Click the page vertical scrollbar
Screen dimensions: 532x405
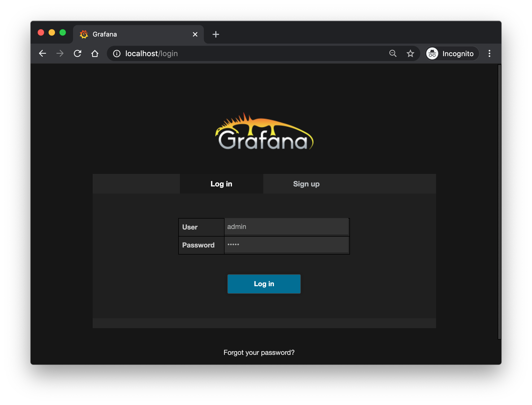499,202
